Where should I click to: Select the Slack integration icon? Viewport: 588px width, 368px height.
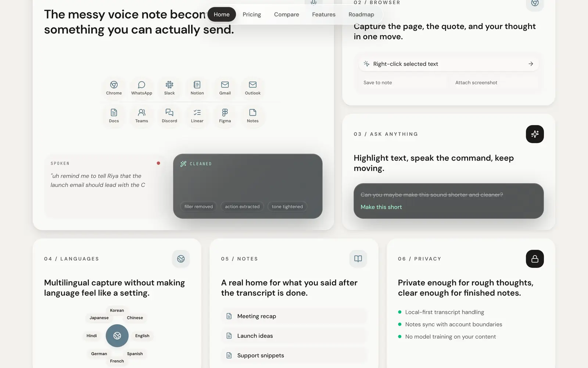[x=169, y=85]
